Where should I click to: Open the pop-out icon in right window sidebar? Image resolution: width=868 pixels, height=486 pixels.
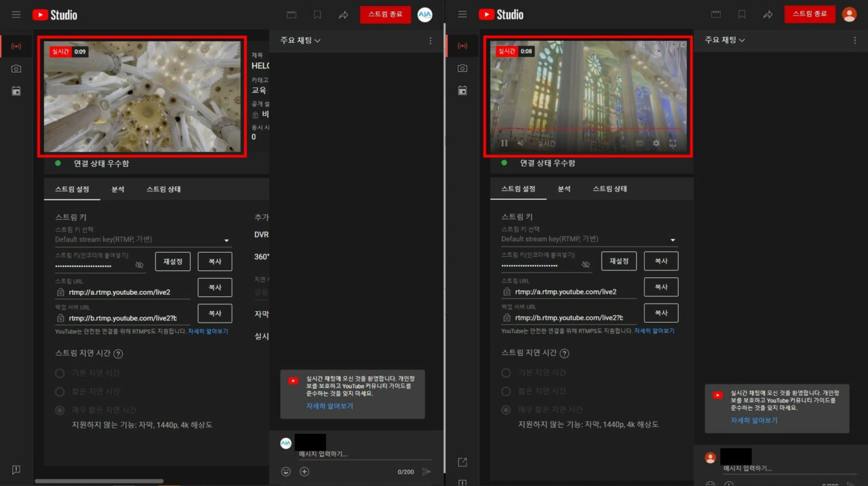462,462
